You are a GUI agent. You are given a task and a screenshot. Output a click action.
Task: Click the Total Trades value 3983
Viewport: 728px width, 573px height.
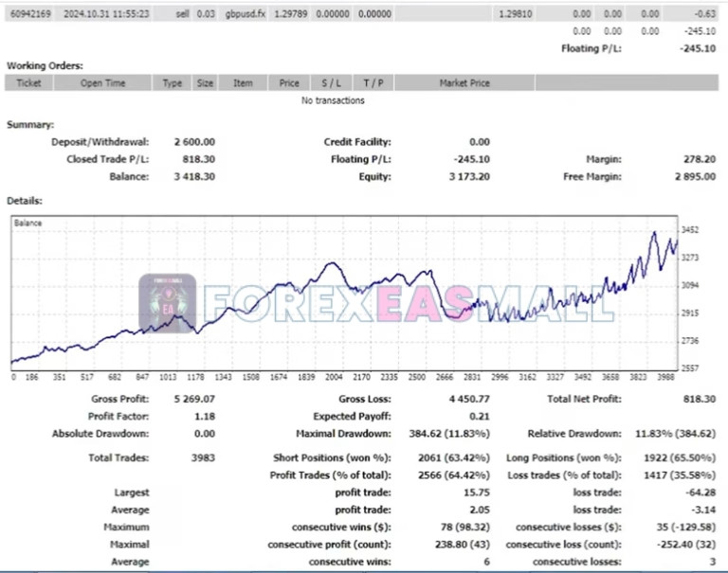[x=203, y=458]
